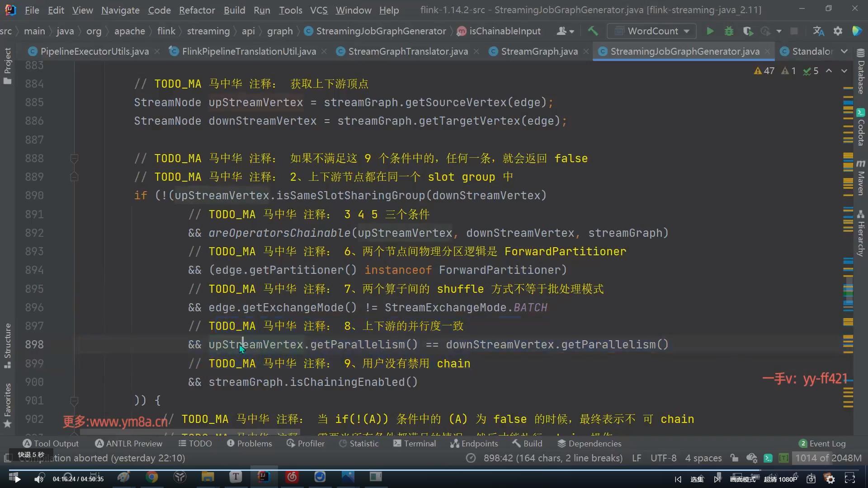Screen dimensions: 868x488
Task: Click the memory indicator 1014 of 2048M
Action: click(828, 458)
